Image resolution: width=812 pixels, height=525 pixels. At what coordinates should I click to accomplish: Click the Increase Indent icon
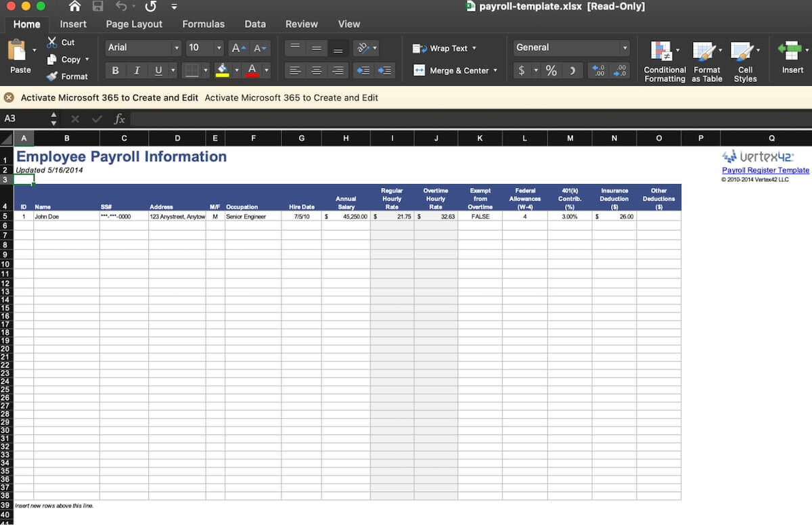point(385,70)
